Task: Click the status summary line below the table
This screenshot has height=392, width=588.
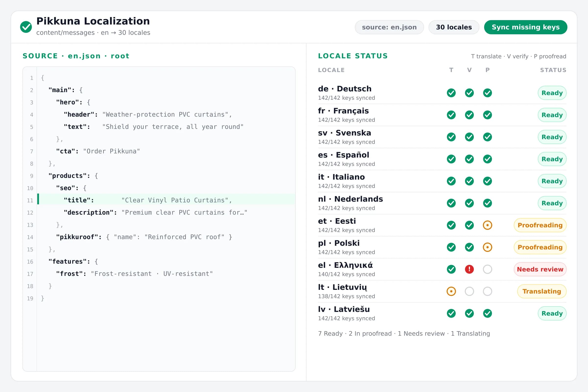Action: [x=404, y=333]
